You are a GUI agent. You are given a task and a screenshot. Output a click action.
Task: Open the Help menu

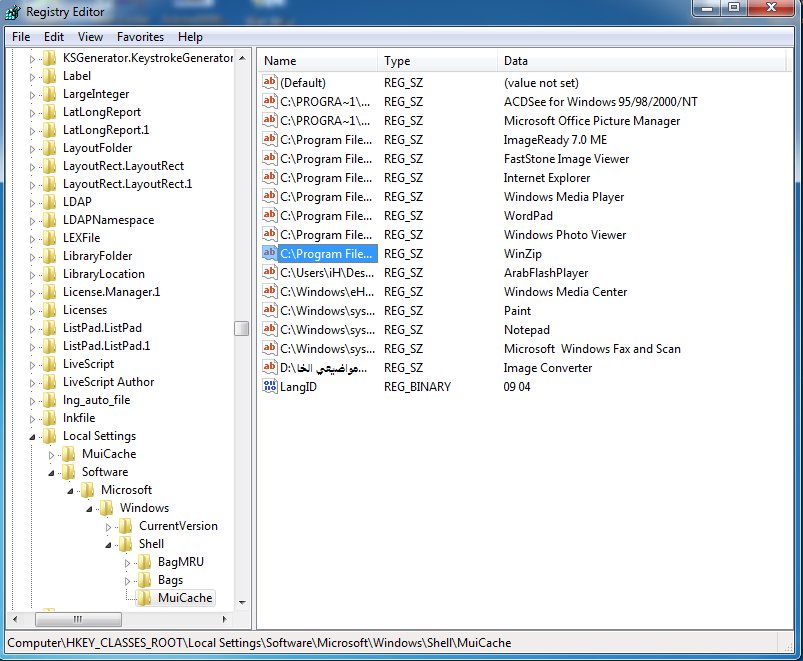point(190,37)
